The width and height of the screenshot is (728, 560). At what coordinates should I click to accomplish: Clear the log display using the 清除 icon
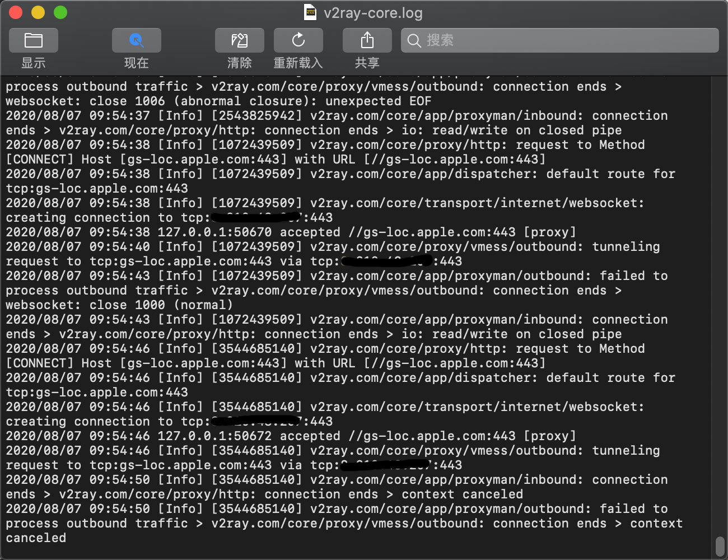click(x=239, y=40)
